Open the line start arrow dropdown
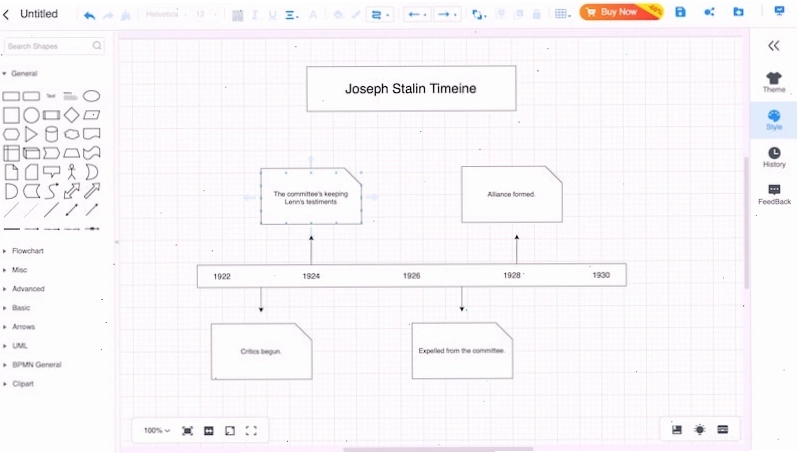This screenshot has height=454, width=798. click(417, 15)
